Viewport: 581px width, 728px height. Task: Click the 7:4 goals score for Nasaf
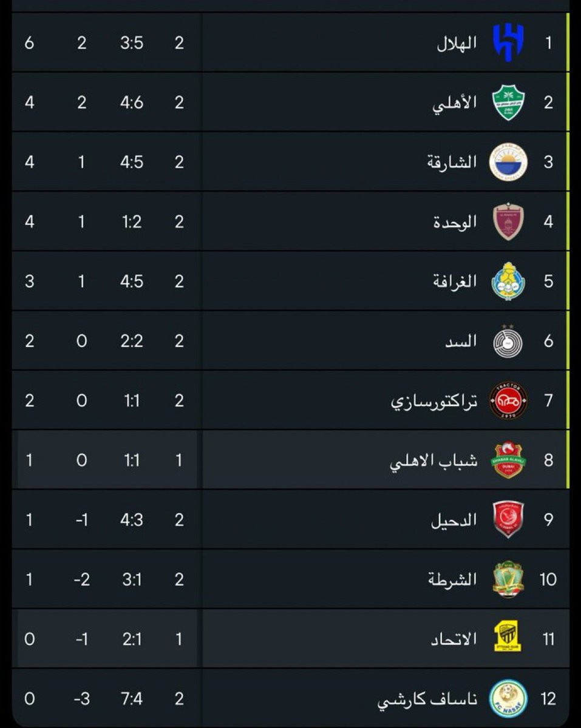pyautogui.click(x=131, y=699)
